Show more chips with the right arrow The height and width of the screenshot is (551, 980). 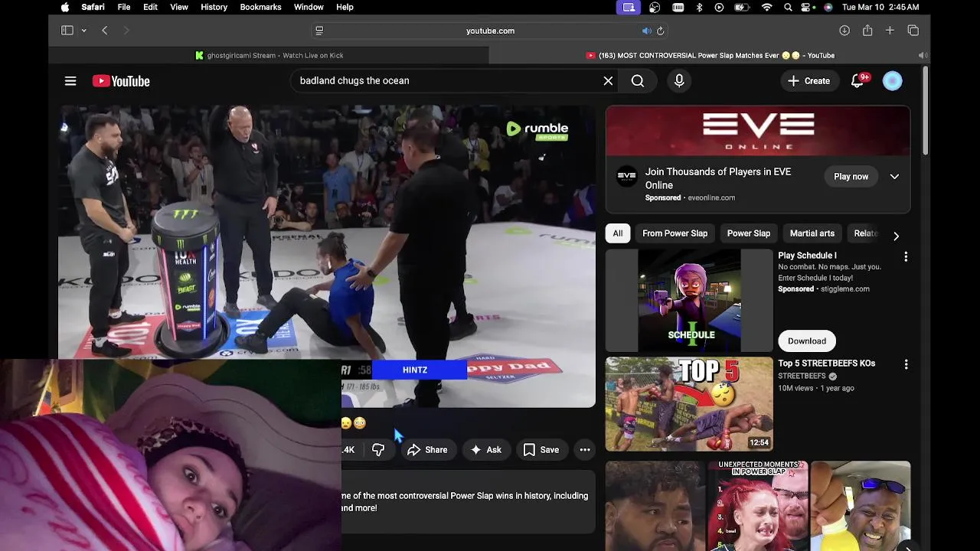coord(896,236)
